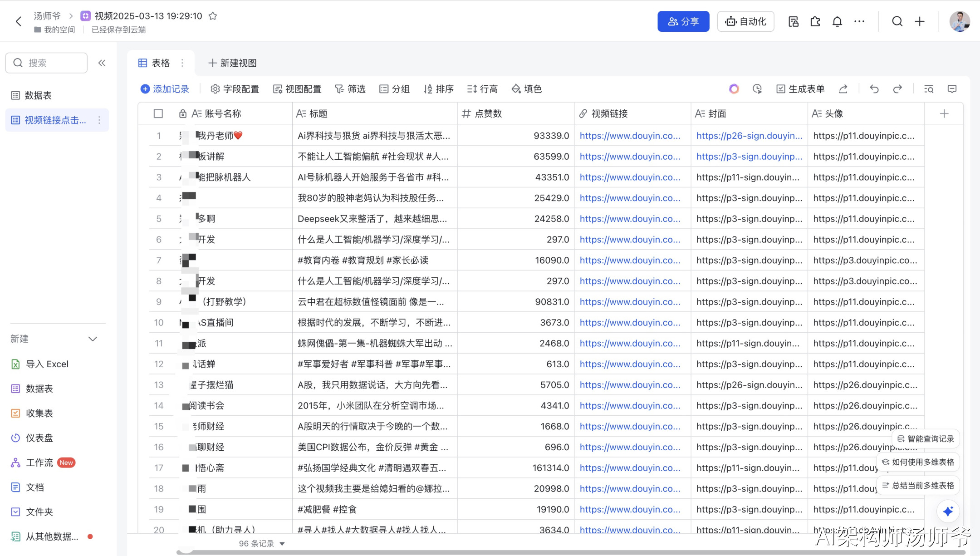Click the undo arrow icon
980x556 pixels.
click(874, 89)
